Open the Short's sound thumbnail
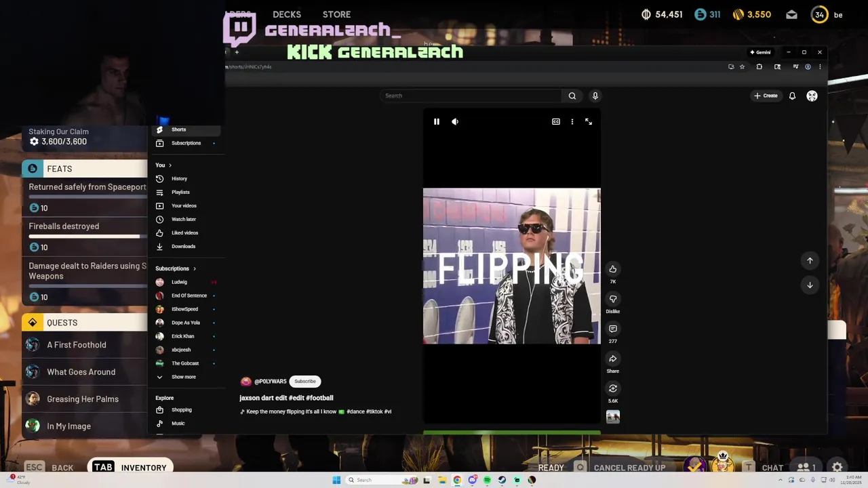Viewport: 868px width, 488px height. click(613, 417)
